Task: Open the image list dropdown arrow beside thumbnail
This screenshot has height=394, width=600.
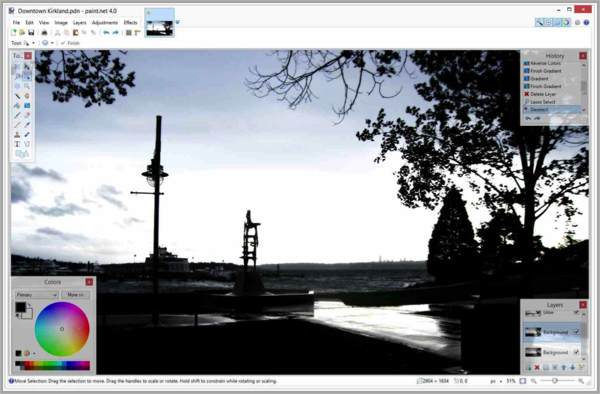Action: click(x=177, y=22)
